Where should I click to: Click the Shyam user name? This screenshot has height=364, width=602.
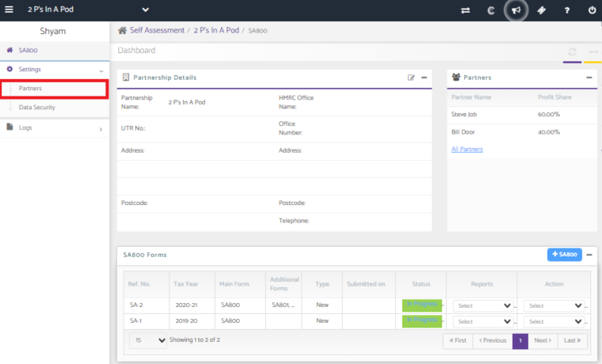[53, 31]
